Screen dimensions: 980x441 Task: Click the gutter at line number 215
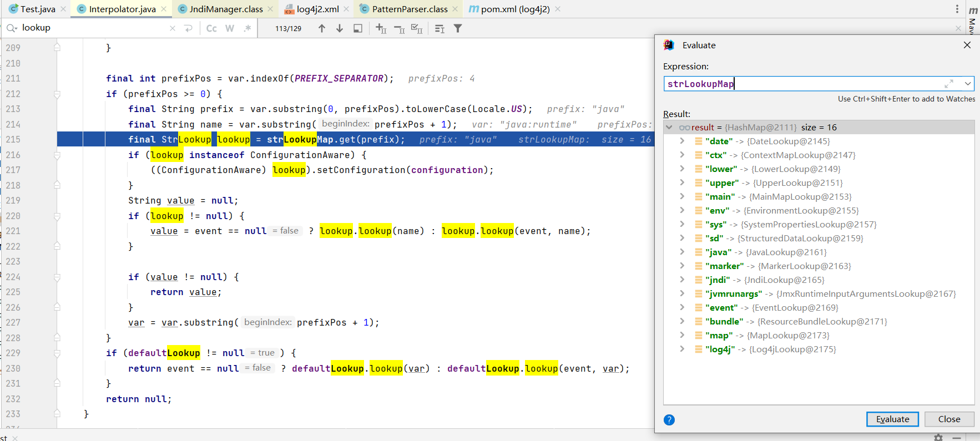point(13,139)
